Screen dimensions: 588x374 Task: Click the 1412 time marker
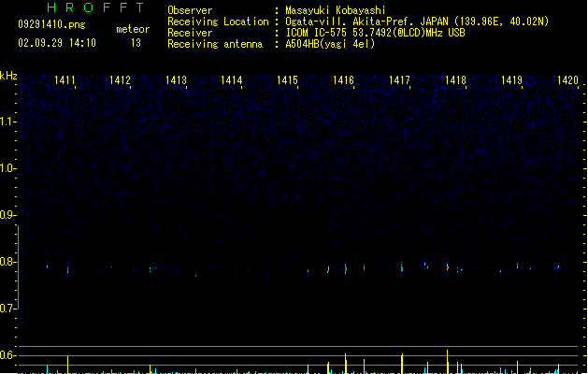tap(120, 80)
